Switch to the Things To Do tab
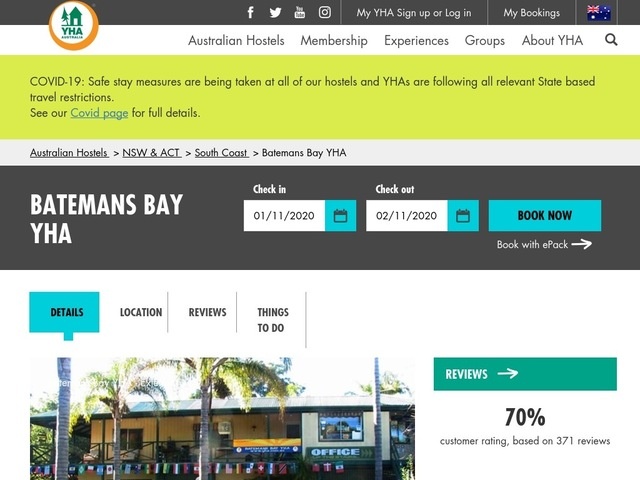This screenshot has width=640, height=480. pos(273,320)
